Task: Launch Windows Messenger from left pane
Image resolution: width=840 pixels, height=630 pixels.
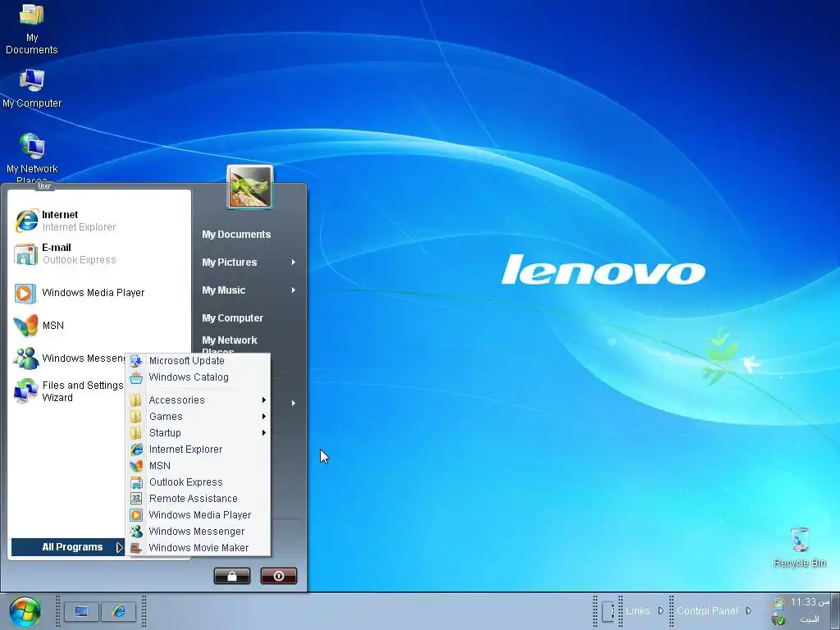Action: point(69,358)
